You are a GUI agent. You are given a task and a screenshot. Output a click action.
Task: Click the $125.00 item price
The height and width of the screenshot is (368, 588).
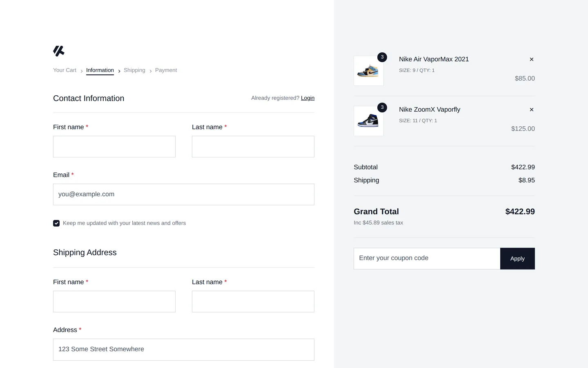point(523,129)
